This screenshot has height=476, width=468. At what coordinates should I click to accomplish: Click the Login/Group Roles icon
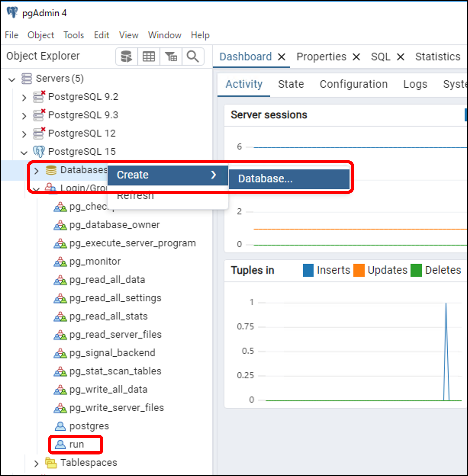pos(51,188)
